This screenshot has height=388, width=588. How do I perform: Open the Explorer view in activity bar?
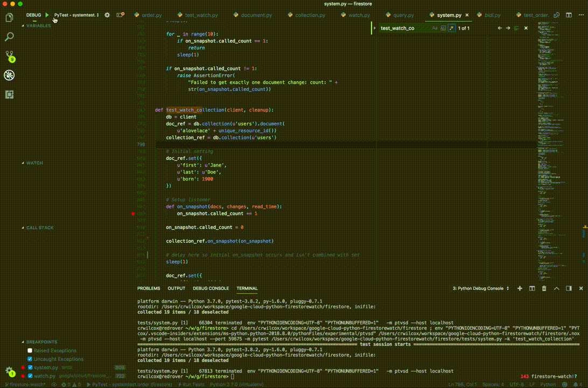(x=9, y=17)
